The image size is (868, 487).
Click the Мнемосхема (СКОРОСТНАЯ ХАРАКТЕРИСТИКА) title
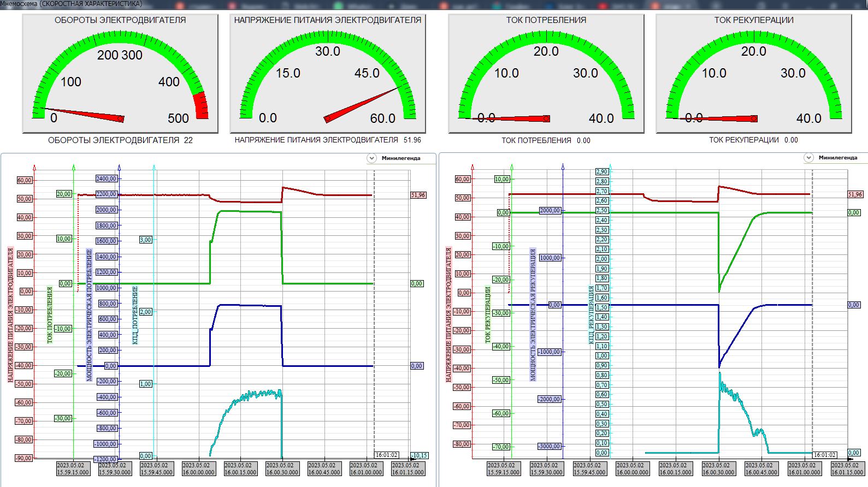pyautogui.click(x=72, y=4)
